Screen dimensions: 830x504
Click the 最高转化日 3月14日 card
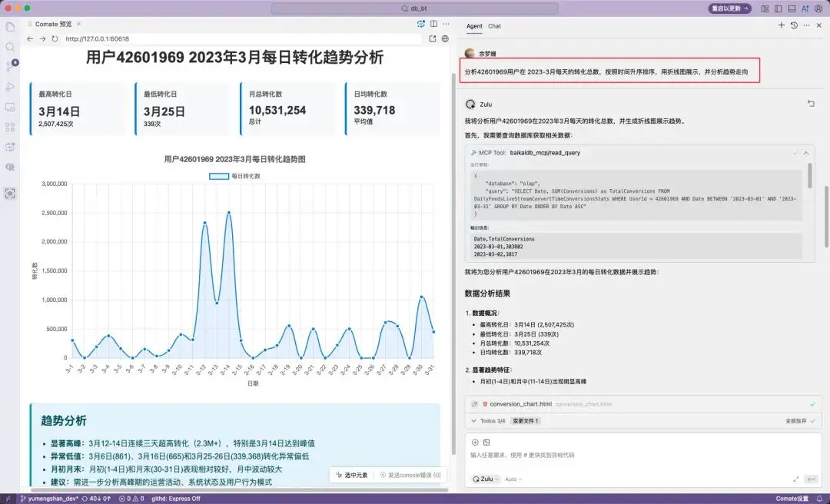(x=78, y=108)
